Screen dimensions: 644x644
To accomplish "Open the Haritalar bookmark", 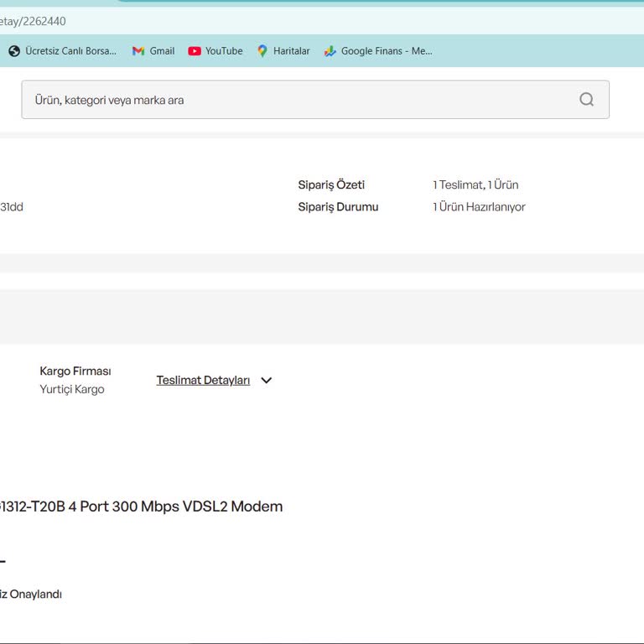I will pyautogui.click(x=283, y=51).
